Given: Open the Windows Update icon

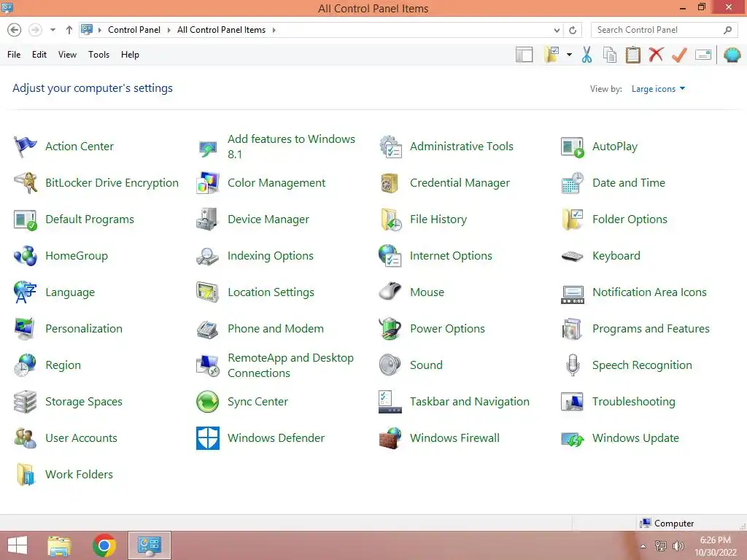Looking at the screenshot, I should (x=573, y=439).
